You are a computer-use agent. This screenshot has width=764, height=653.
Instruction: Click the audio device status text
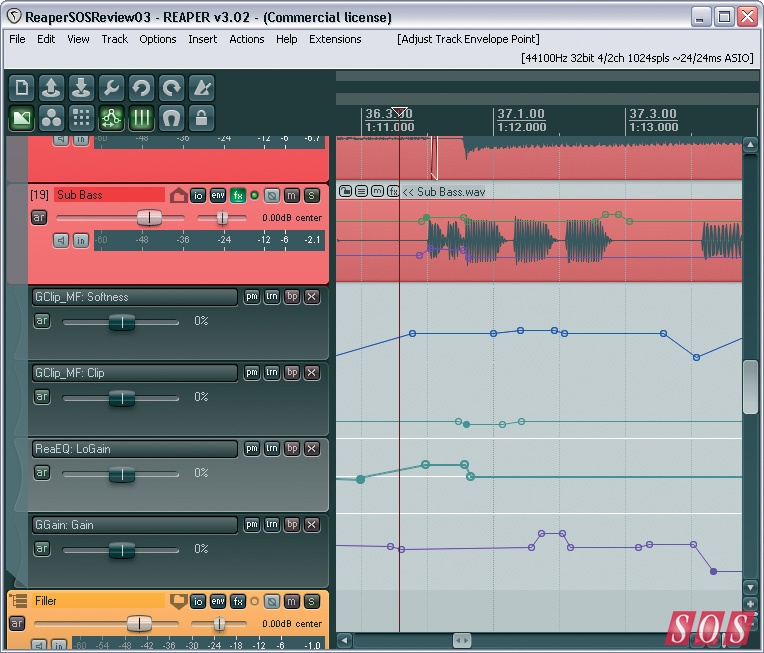tap(637, 58)
